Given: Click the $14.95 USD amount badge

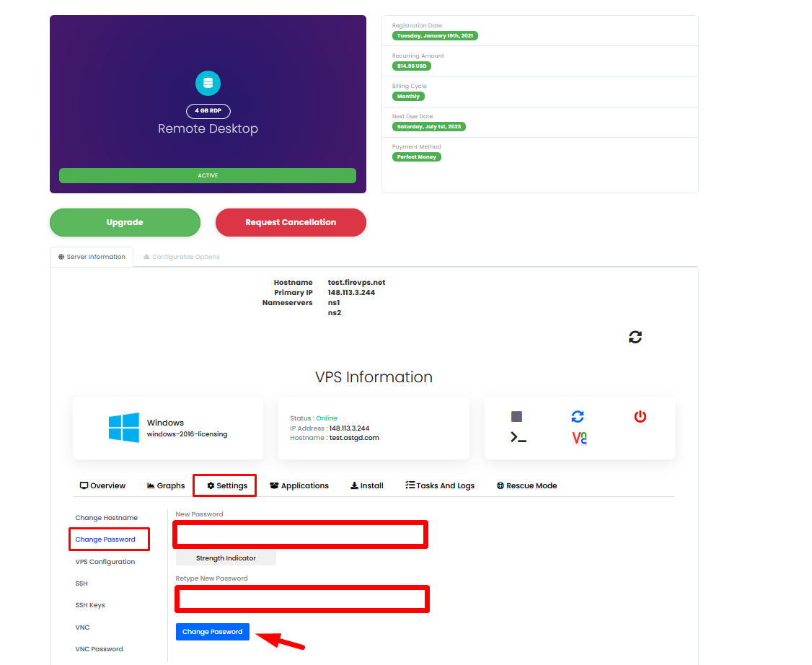Looking at the screenshot, I should coord(412,66).
